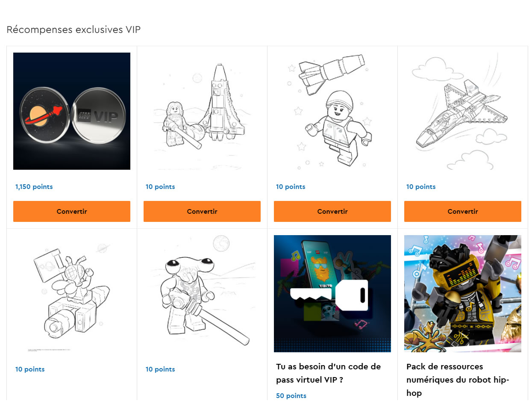
Task: Open the VIP coin reward image
Action: pos(72,111)
